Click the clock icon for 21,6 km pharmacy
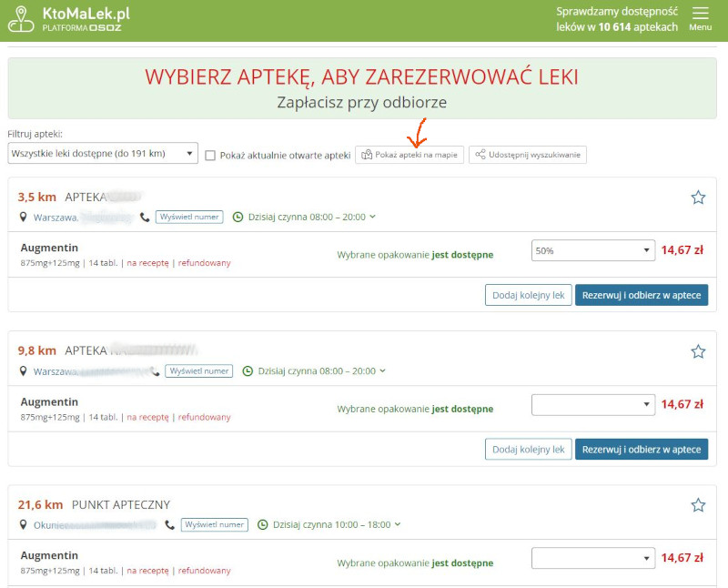 click(263, 525)
